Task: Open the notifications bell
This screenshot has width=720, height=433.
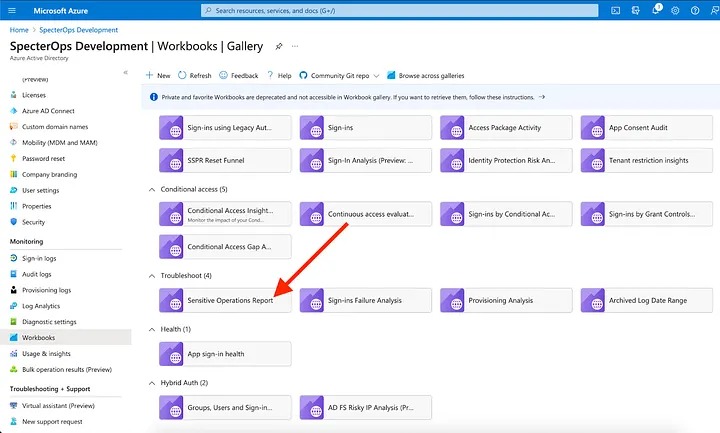Action: pyautogui.click(x=658, y=10)
